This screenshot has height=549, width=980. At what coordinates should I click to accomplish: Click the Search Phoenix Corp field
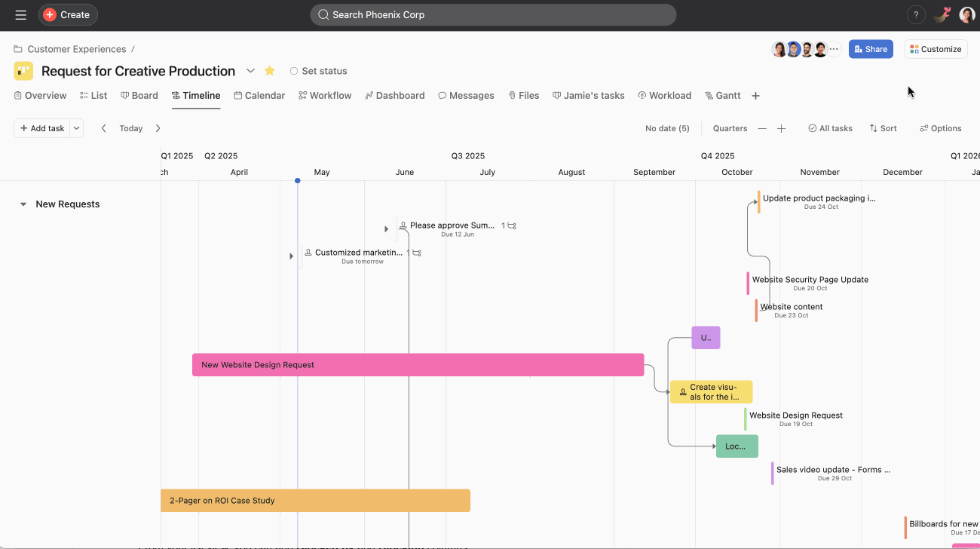click(x=493, y=14)
